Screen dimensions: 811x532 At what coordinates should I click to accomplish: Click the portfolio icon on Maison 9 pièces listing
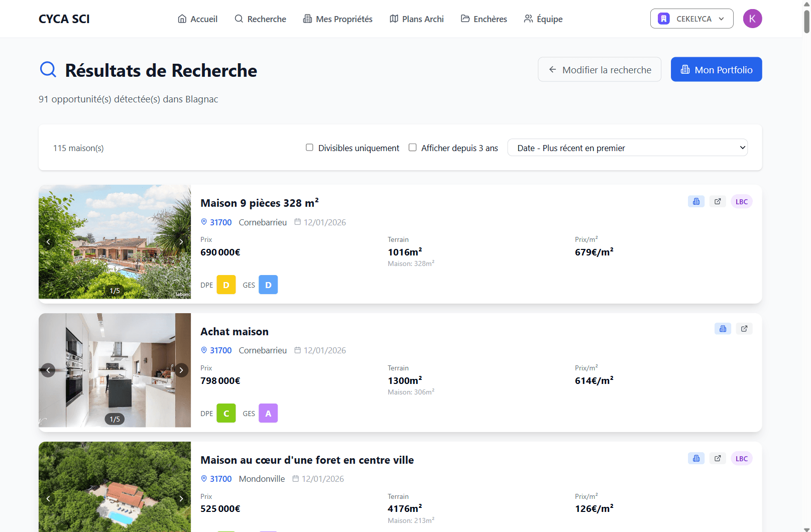coord(696,201)
